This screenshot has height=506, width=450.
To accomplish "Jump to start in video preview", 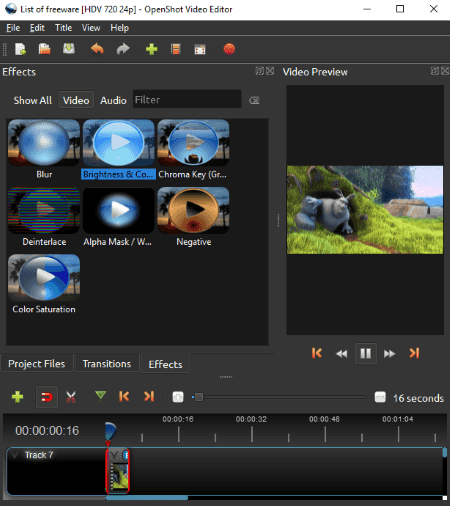I will pos(317,353).
